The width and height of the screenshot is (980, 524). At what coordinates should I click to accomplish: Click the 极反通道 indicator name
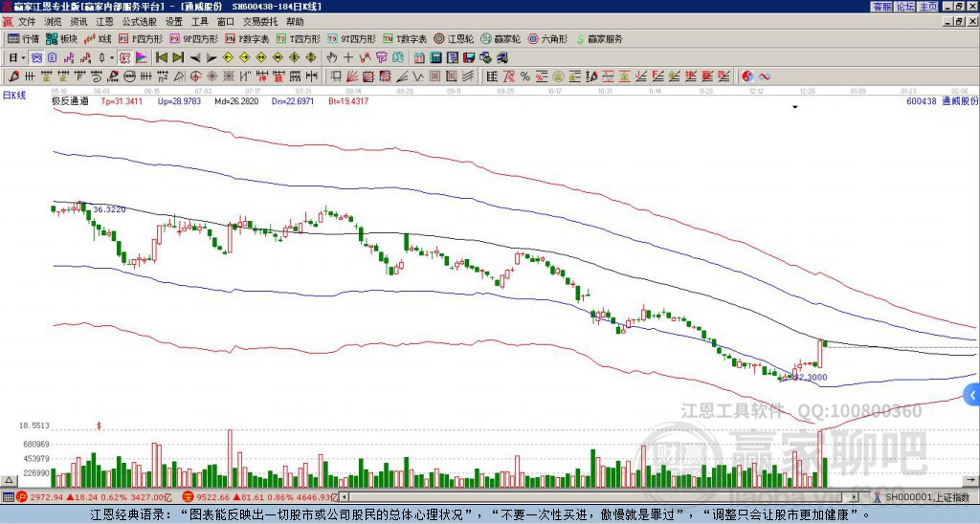tap(70, 100)
